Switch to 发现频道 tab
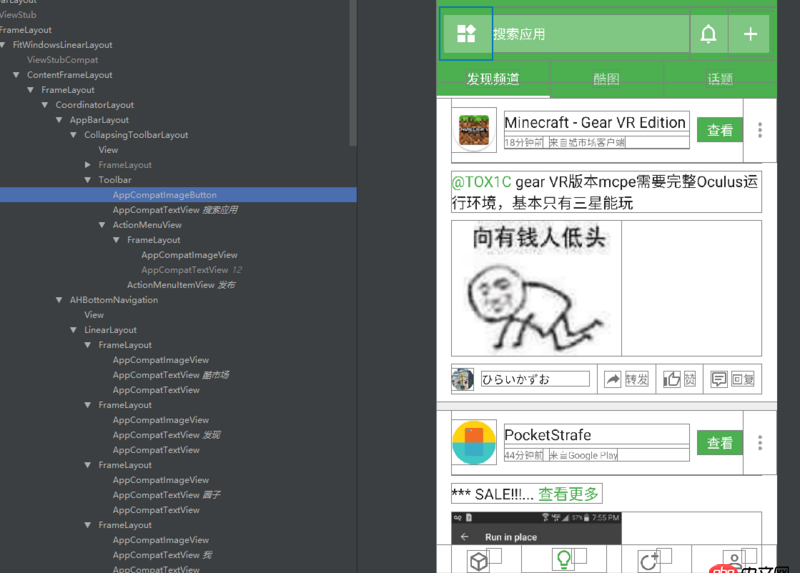The width and height of the screenshot is (800, 573). coord(493,79)
